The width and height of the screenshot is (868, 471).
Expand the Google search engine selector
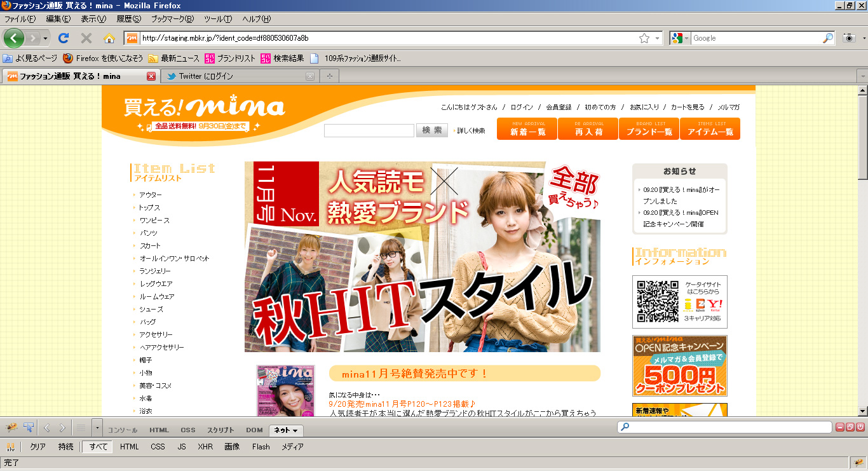[679, 38]
